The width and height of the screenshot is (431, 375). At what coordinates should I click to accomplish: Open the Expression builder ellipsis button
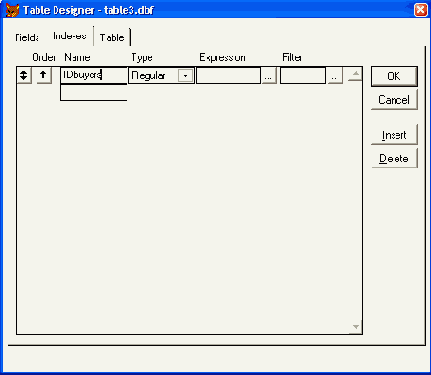[x=269, y=76]
